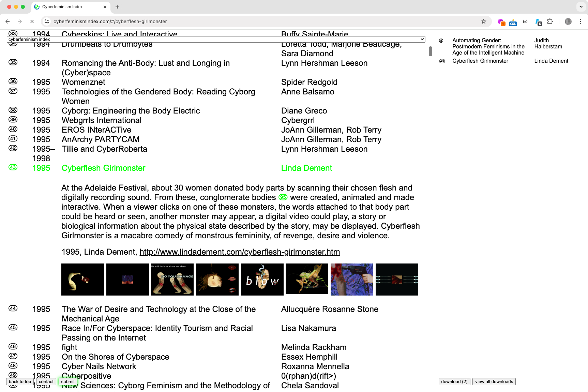Click entry number 42 circle badge
This screenshot has width=588, height=392.
click(x=13, y=148)
